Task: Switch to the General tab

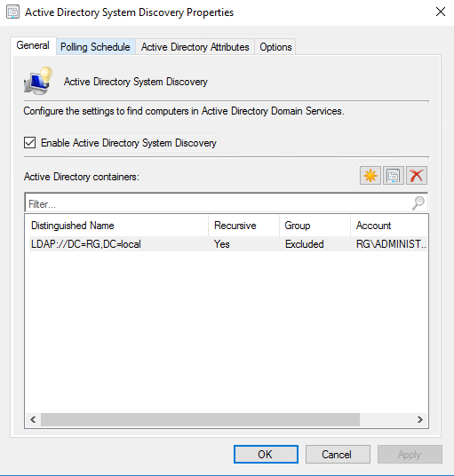Action: tap(33, 45)
